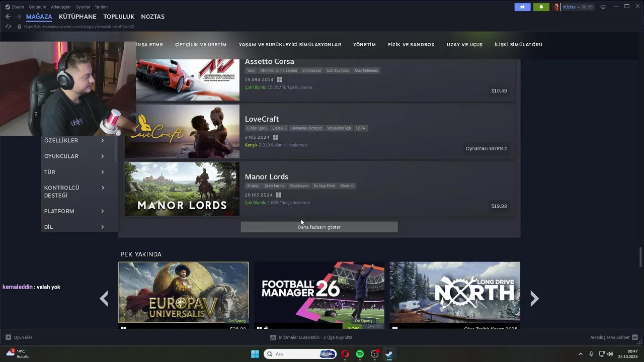The width and height of the screenshot is (644, 362).
Task: Go to the MAĞAZA tab
Action: [39, 17]
